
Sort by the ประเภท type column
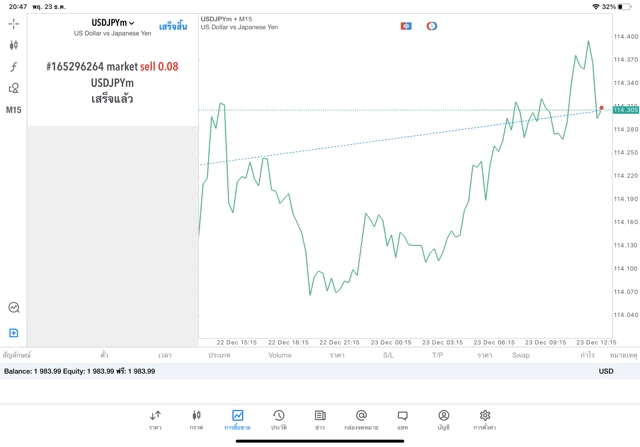pyautogui.click(x=219, y=355)
